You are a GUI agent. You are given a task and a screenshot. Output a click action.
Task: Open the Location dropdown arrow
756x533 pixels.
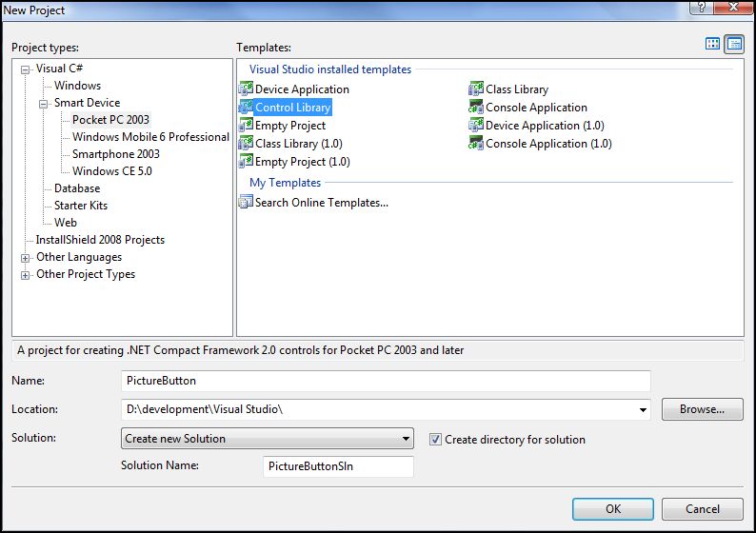[x=643, y=409]
